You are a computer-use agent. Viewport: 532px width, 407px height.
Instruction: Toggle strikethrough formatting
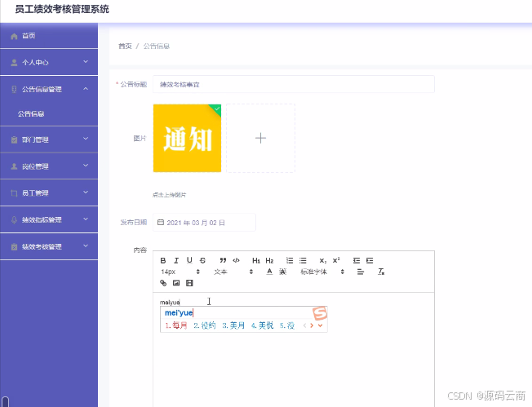(x=202, y=260)
